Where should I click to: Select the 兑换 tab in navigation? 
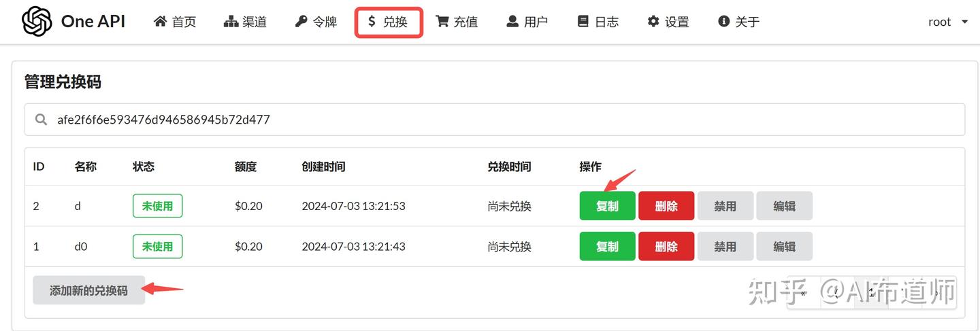click(389, 22)
